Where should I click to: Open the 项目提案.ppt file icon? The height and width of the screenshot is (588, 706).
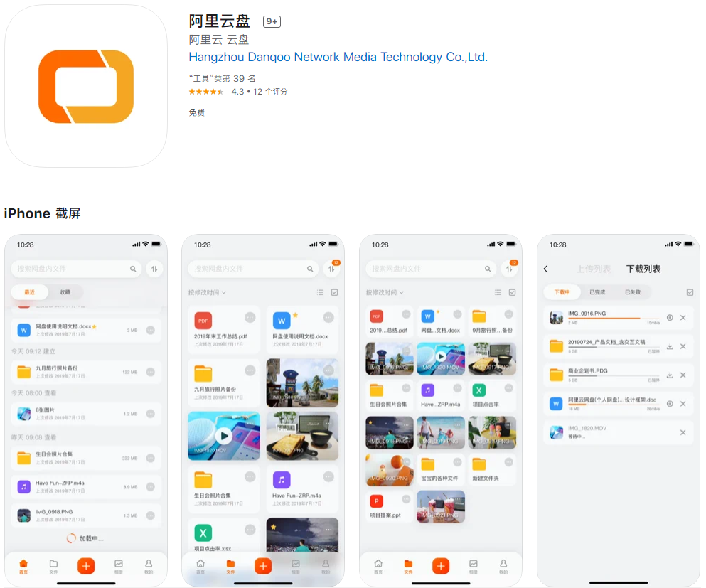click(375, 501)
